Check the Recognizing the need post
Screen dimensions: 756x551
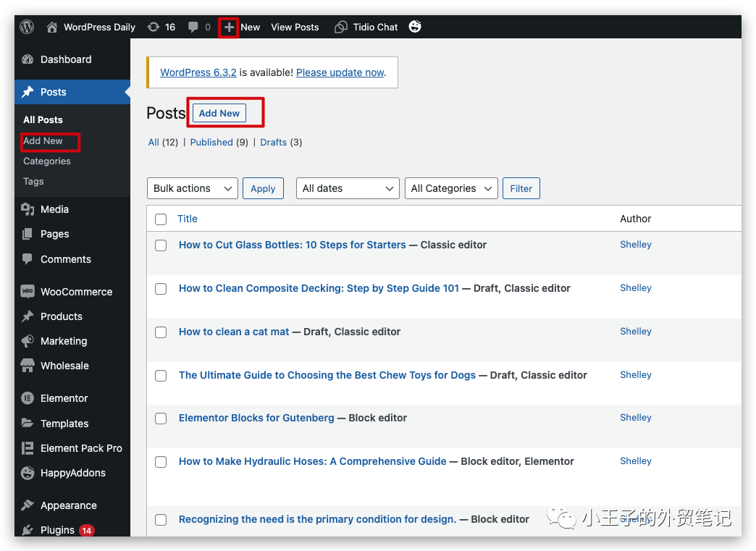(x=161, y=520)
